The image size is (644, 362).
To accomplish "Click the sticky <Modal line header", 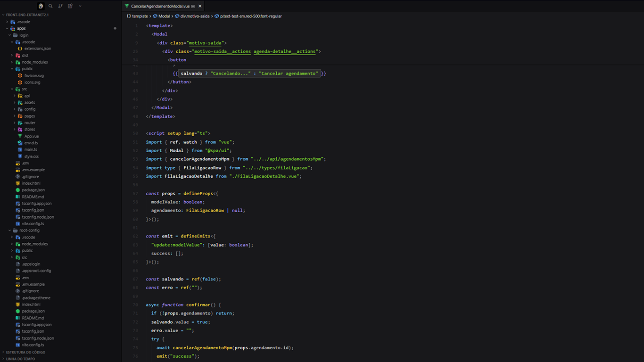I will click(x=159, y=34).
